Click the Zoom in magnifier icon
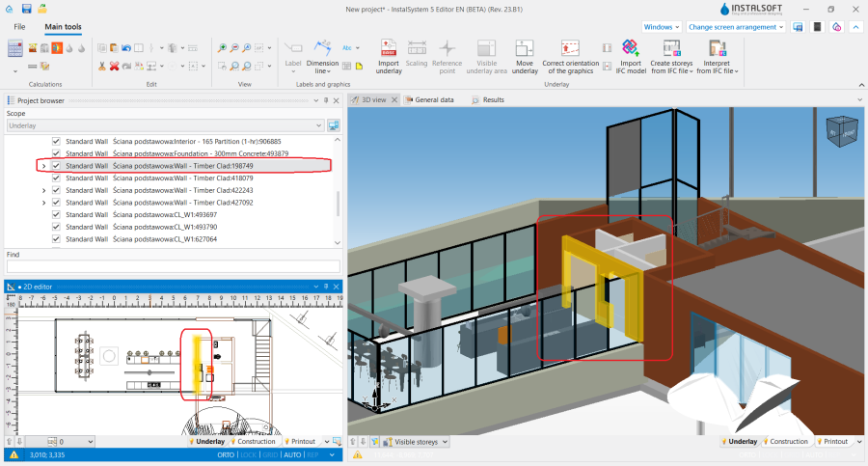This screenshot has width=868, height=466. [x=222, y=48]
